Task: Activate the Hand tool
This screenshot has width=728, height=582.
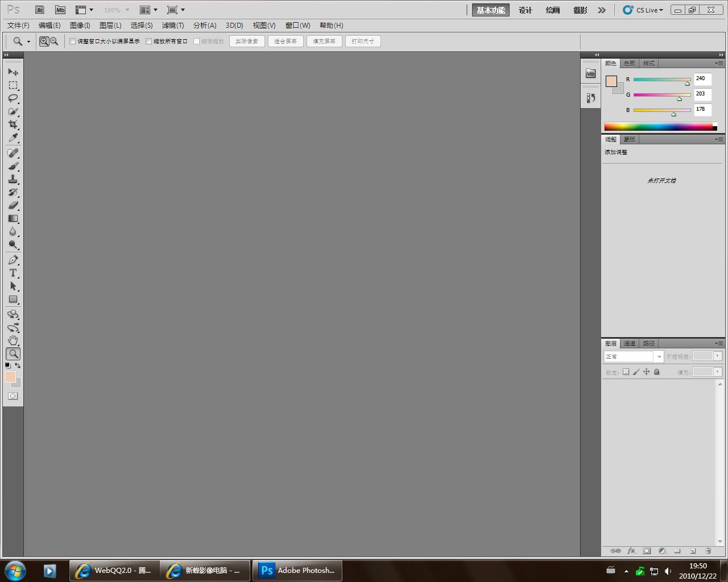Action: (13, 340)
